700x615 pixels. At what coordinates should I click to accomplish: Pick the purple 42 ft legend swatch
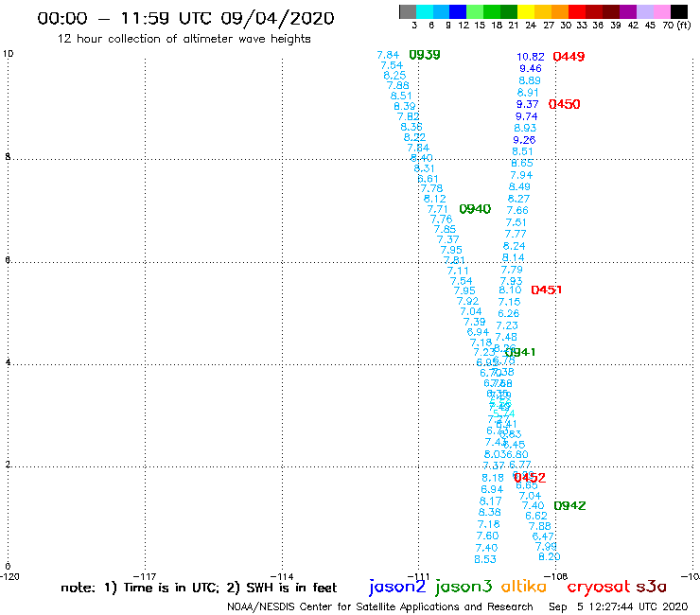[x=627, y=11]
